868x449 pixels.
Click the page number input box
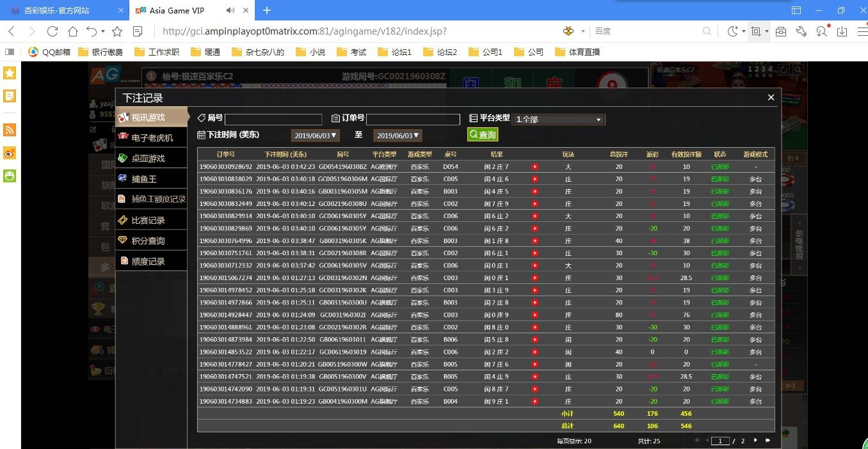721,441
